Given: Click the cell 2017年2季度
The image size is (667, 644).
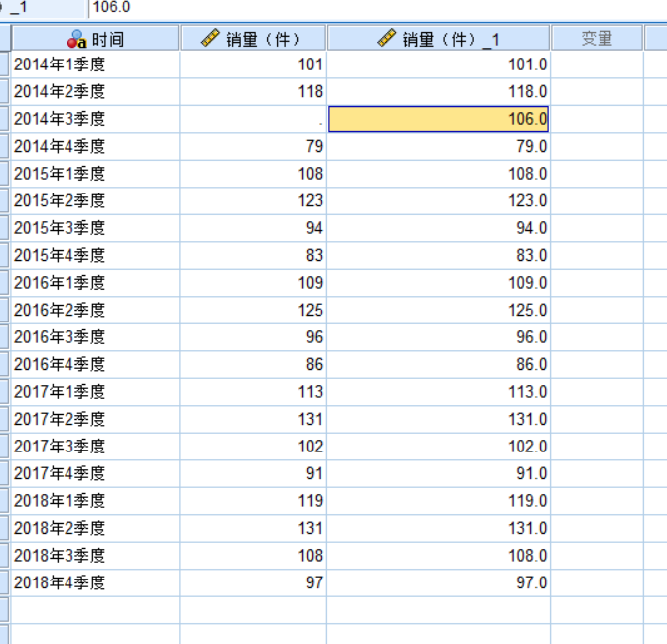Looking at the screenshot, I should tap(95, 419).
